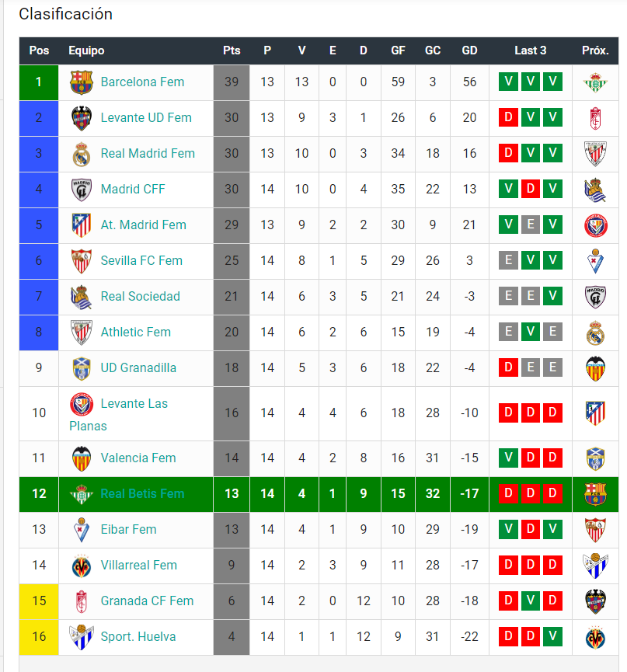The width and height of the screenshot is (627, 672).
Task: Select the Athletic Fem team link
Action: (135, 333)
